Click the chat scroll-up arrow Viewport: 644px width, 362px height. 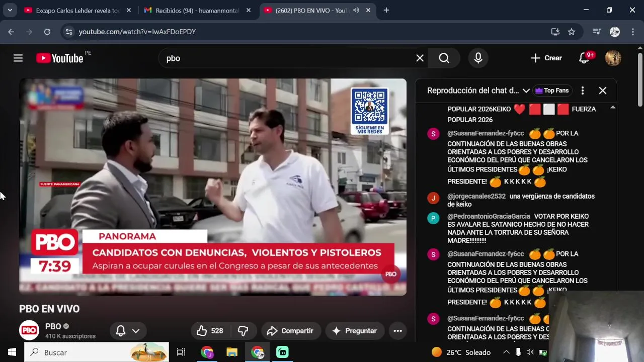tap(613, 107)
